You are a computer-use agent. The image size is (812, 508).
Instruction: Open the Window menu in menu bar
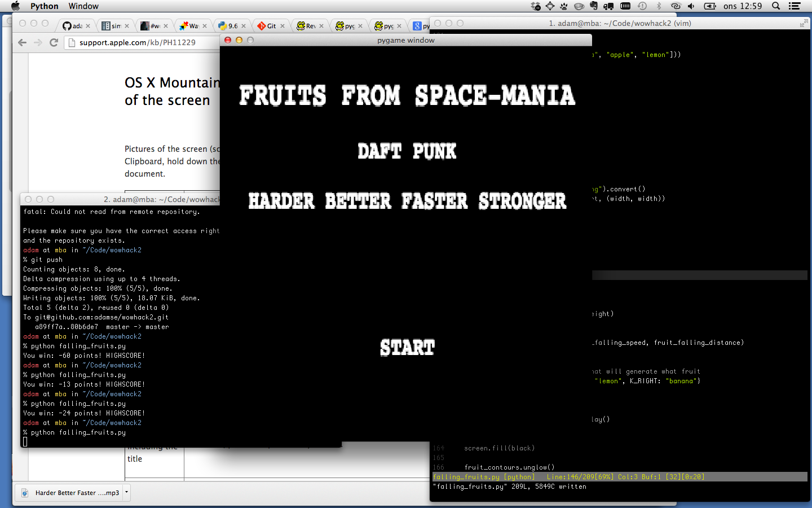(x=83, y=6)
